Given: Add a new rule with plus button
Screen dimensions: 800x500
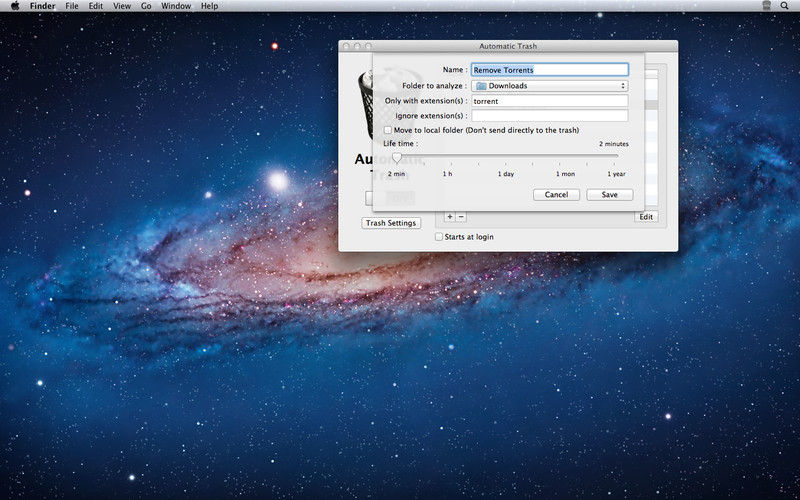Looking at the screenshot, I should pyautogui.click(x=449, y=217).
